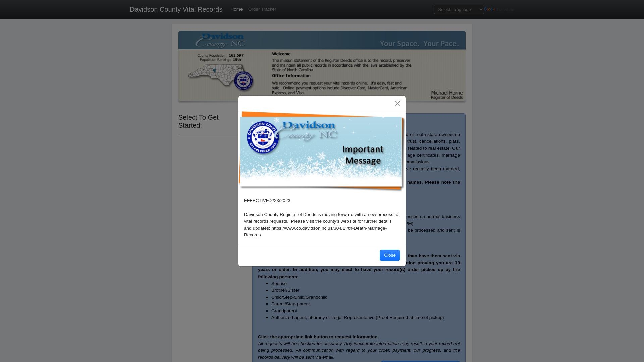Click the Close button on popup
Viewport: 644px width, 362px height.
pos(390,255)
